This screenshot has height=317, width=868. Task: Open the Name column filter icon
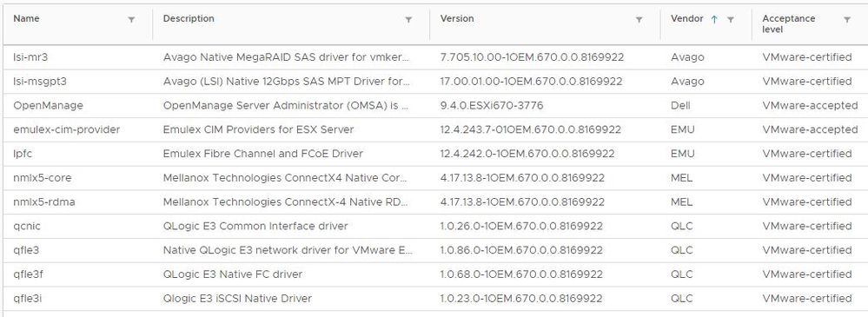click(x=131, y=19)
